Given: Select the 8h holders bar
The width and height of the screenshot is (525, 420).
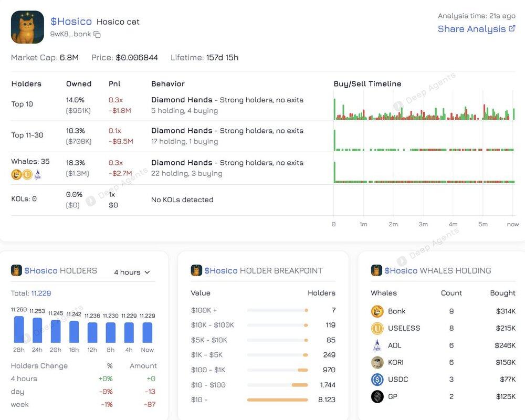Looking at the screenshot, I should (110, 332).
